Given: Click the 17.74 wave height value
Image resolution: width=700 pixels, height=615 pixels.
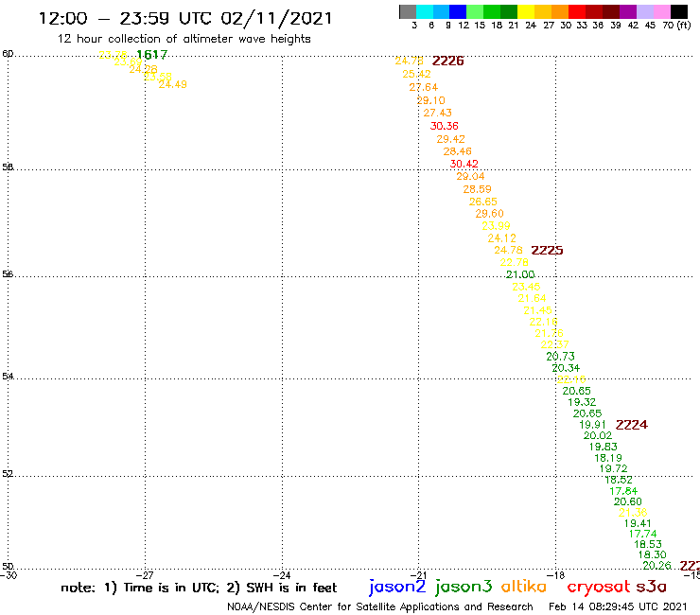Looking at the screenshot, I should click(x=643, y=534).
